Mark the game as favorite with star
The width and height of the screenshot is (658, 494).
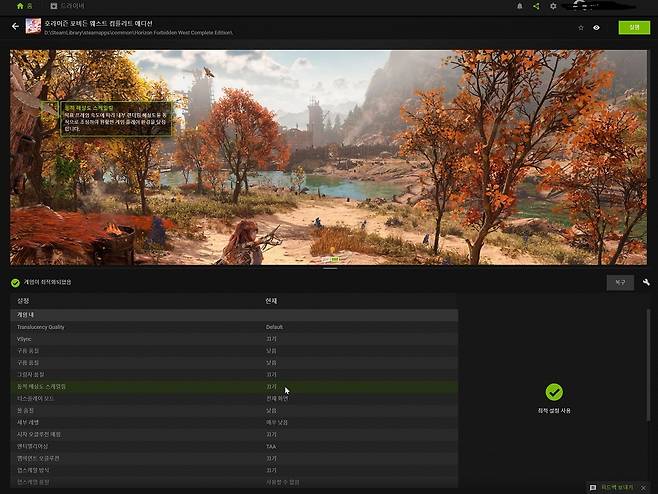click(x=581, y=28)
